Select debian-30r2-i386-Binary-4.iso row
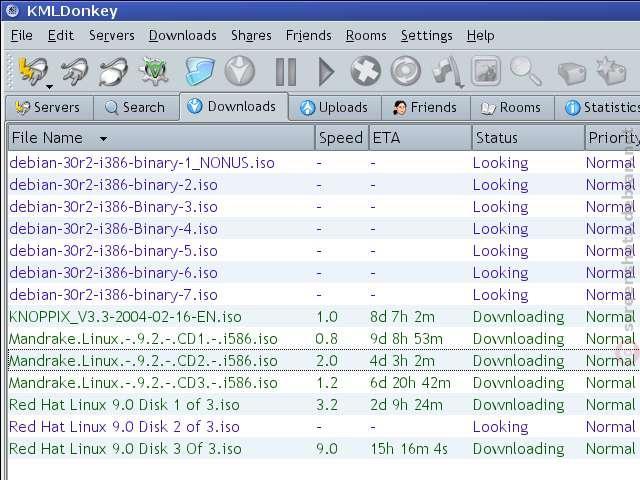Screen dimensions: 640x480 pyautogui.click(x=324, y=229)
